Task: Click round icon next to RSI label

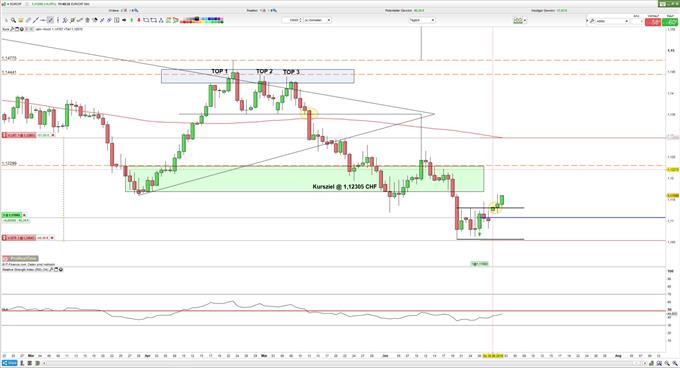Action: [61, 270]
